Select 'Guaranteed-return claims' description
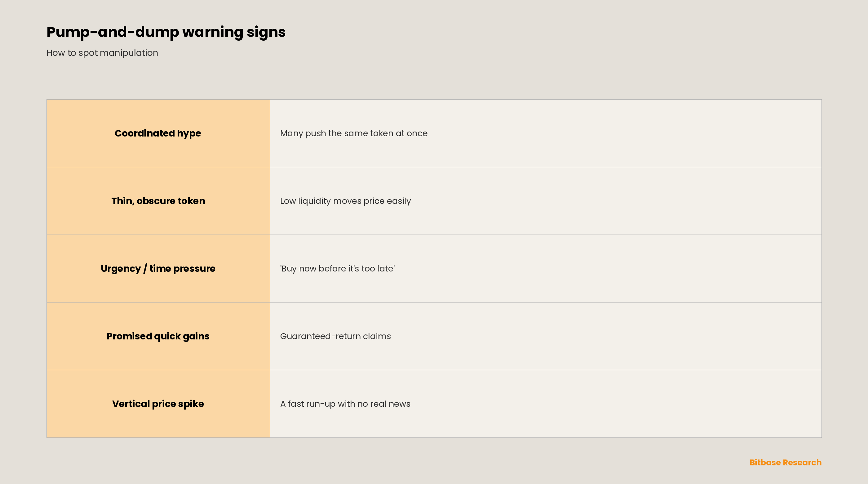 tap(335, 336)
